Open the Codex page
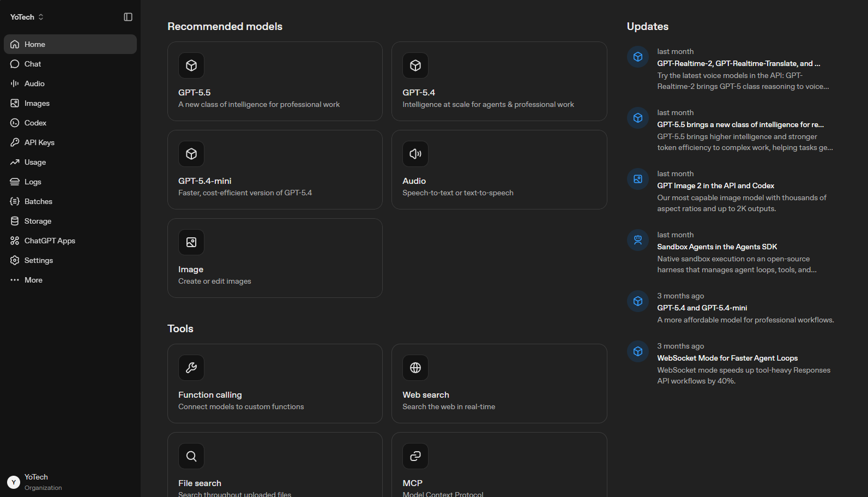The height and width of the screenshot is (497, 868). (x=70, y=123)
